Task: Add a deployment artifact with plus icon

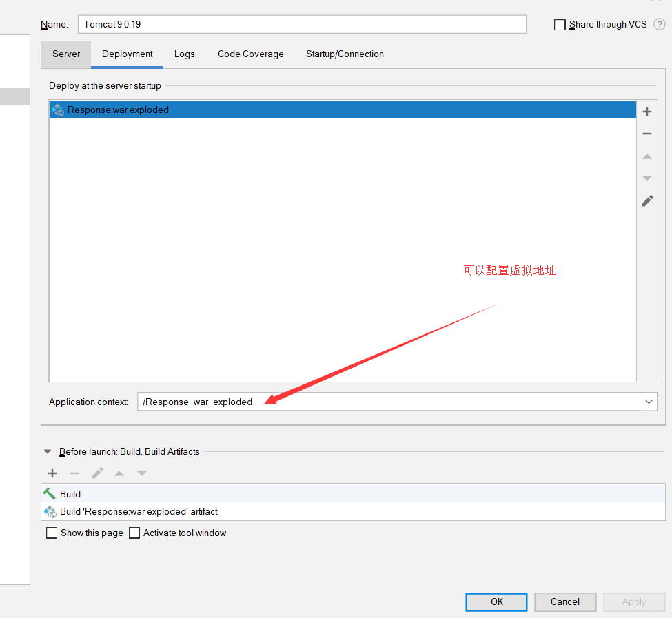Action: [x=647, y=112]
